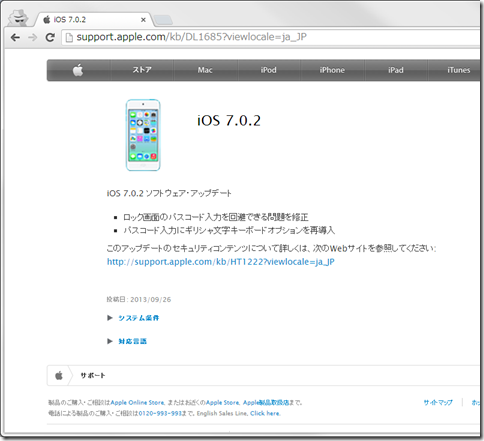Click the iOS 7.0.2 page heading

pyautogui.click(x=229, y=120)
